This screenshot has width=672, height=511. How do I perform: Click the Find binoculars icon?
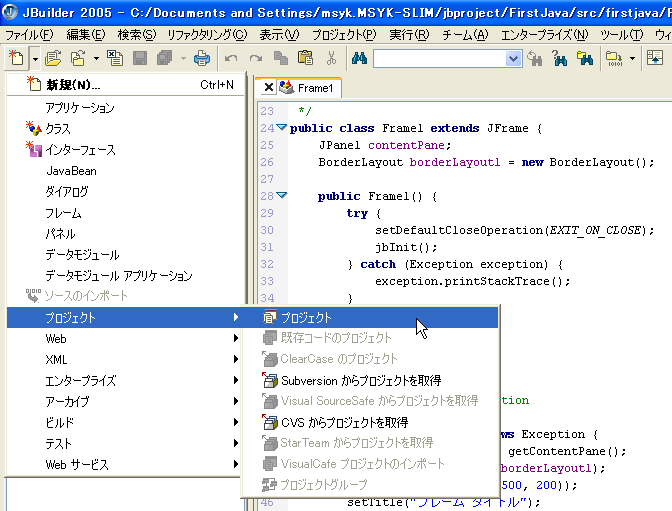point(360,58)
